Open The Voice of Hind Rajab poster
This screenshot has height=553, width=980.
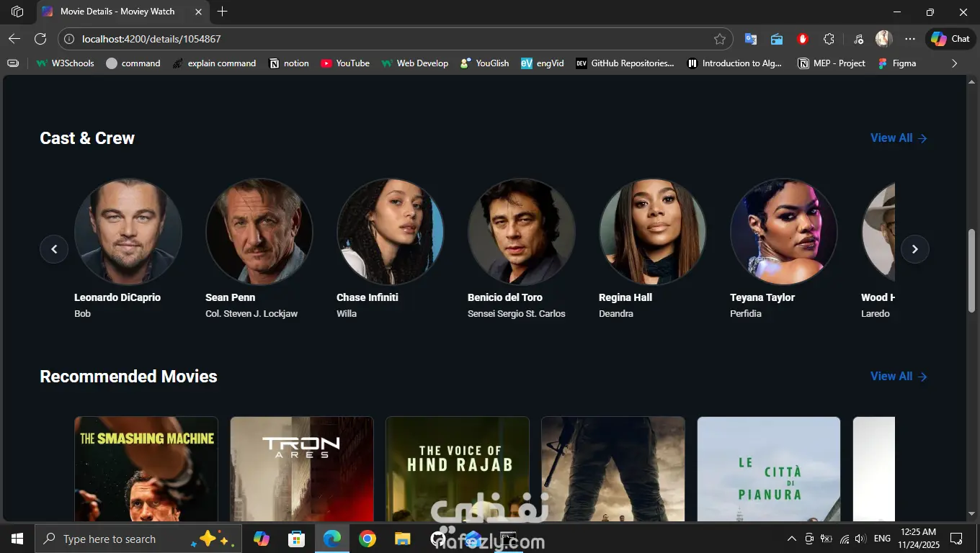[458, 469]
